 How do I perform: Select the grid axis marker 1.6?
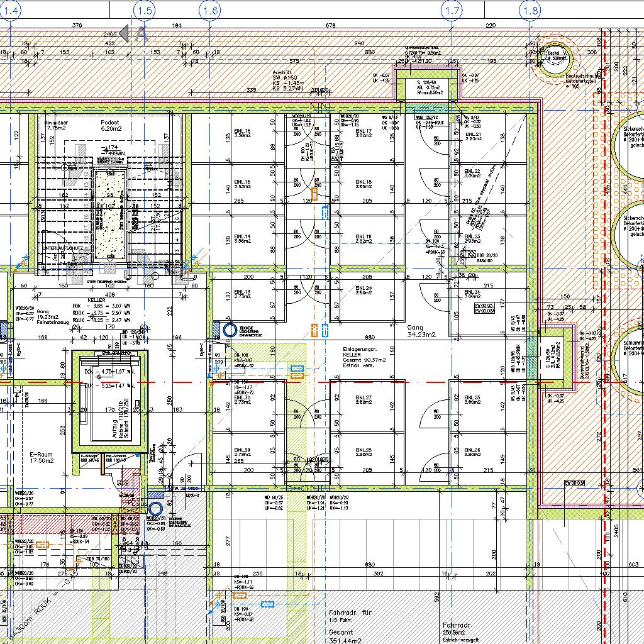pos(210,10)
